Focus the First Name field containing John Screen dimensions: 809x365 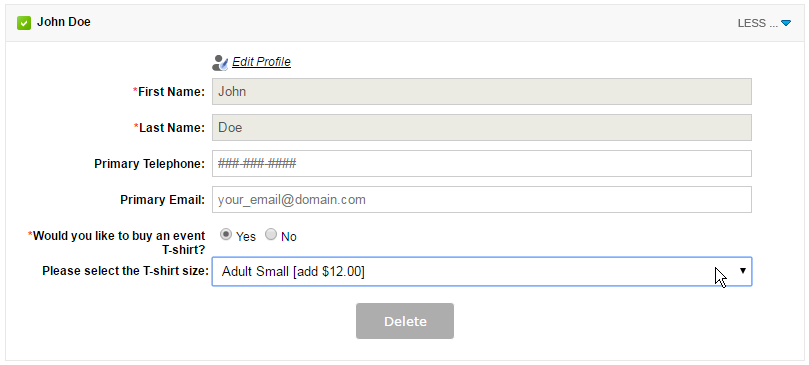[481, 91]
